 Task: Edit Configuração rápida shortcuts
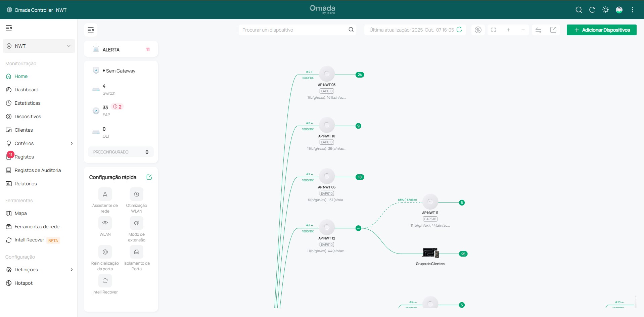click(x=149, y=177)
